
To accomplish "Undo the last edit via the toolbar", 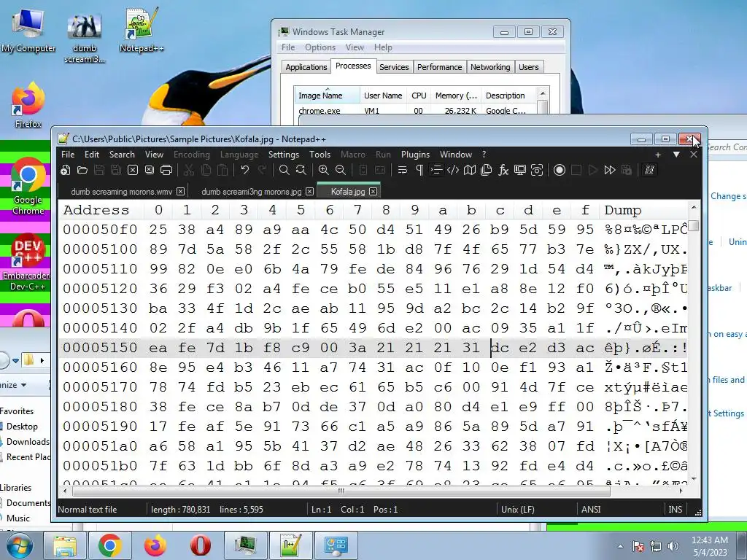I will tap(245, 170).
